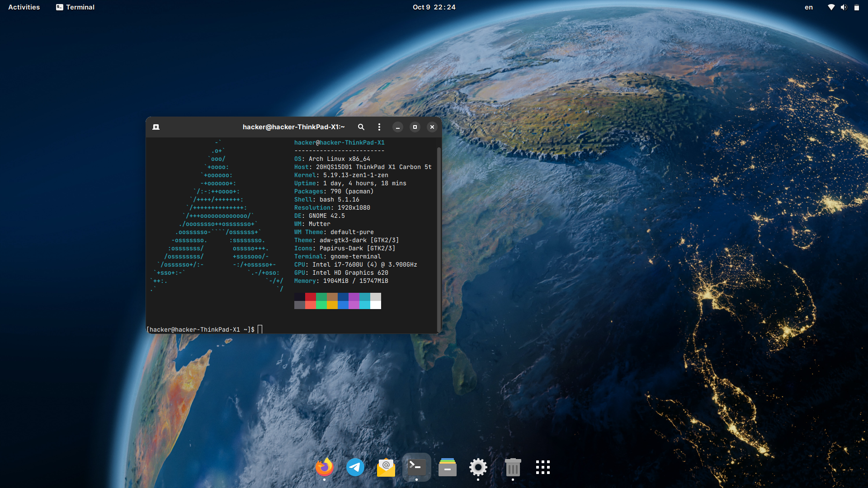Click the terminal search magnifier icon

pos(361,127)
